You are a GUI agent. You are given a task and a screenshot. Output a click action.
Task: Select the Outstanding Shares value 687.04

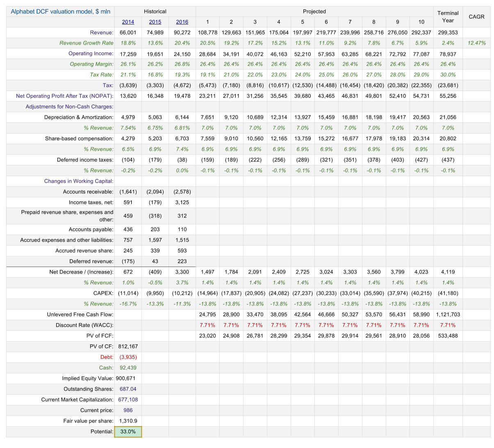(128, 389)
